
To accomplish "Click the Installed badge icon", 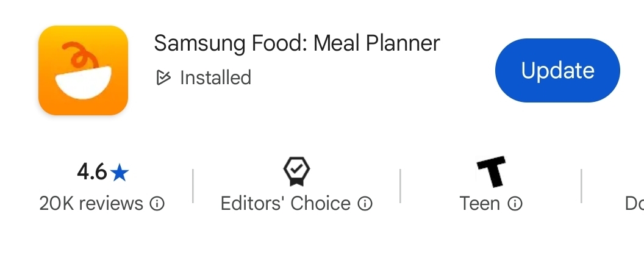I will click(x=163, y=77).
